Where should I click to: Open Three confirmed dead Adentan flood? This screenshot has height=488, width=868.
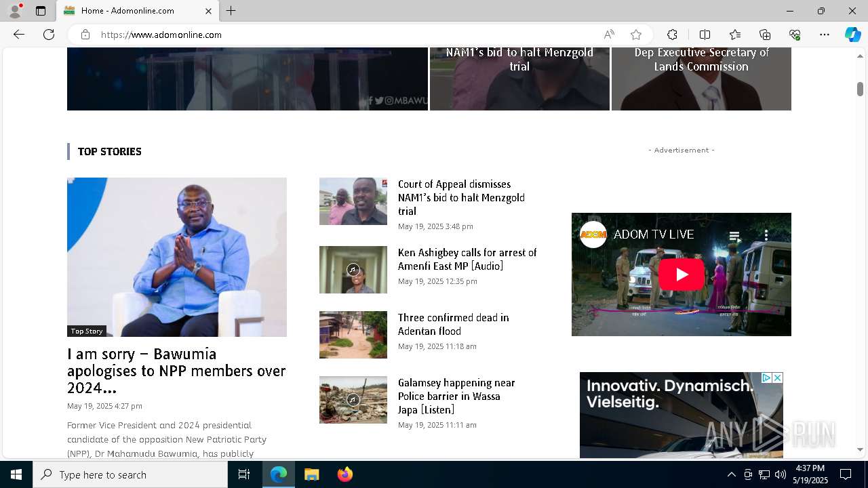453,324
